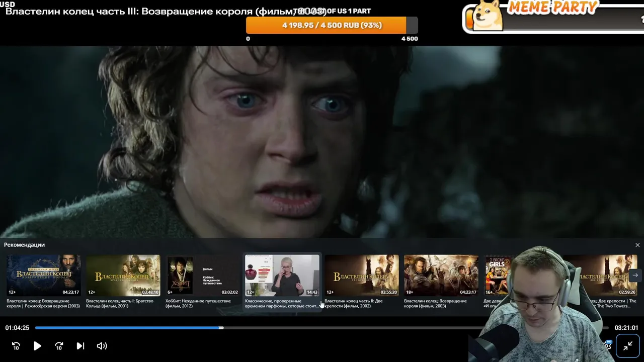The image size is (644, 362).
Task: Click the MEME PARTY doge logo
Action: [x=489, y=15]
